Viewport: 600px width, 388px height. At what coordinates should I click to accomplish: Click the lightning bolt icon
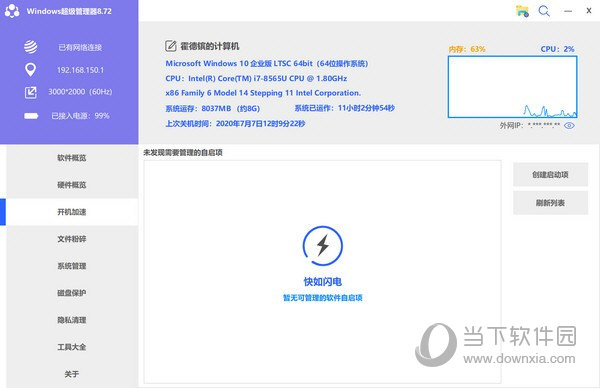[x=323, y=245]
